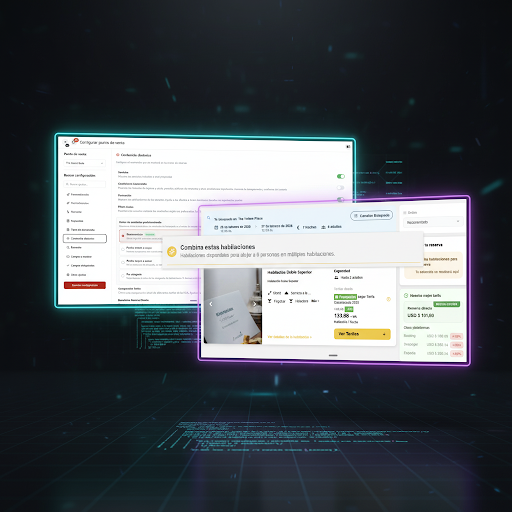512x512 pixels.
Task: Click the yellow info icon near promotion badge
Action: (388, 299)
